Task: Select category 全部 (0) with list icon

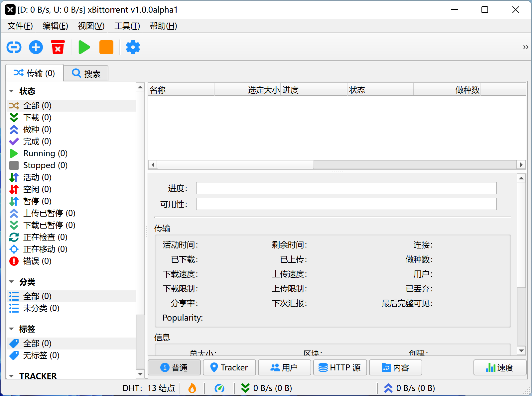Action: (x=71, y=296)
